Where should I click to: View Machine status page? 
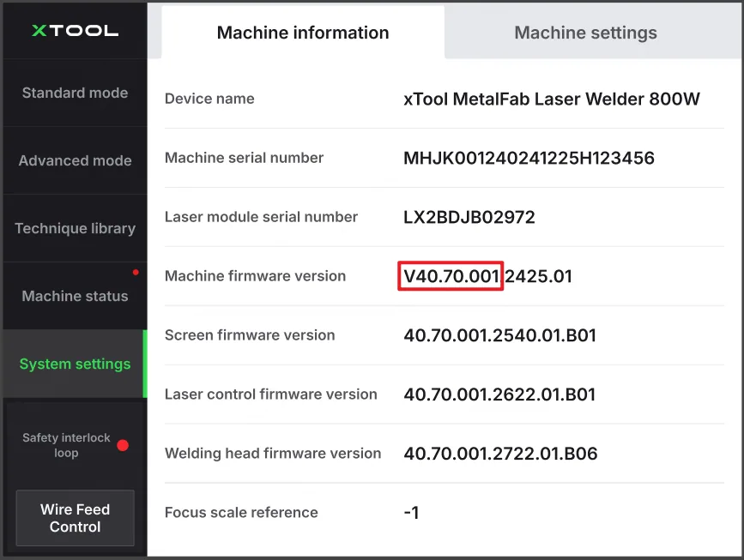(75, 297)
